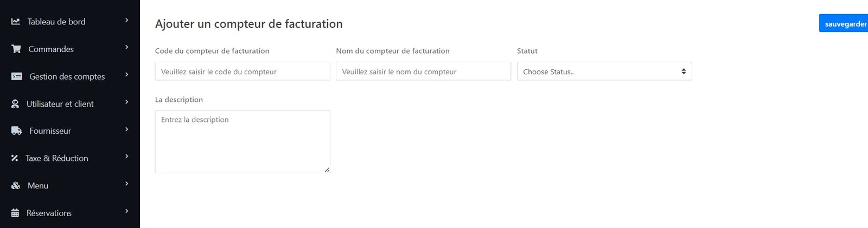The width and height of the screenshot is (868, 228).
Task: Click the Réservations calendar icon
Action: tap(15, 213)
